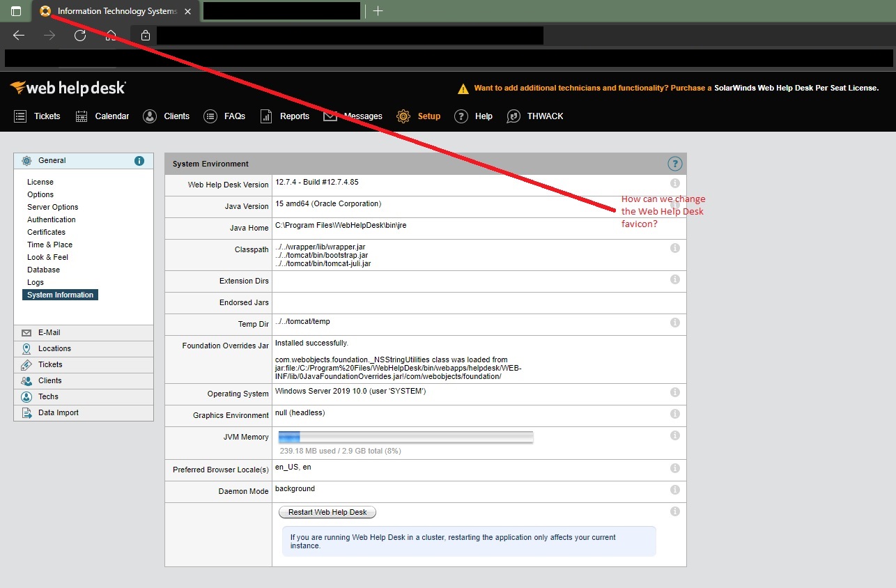Click info icon for JVM Memory row
Screen dimensions: 896x588
click(x=674, y=435)
